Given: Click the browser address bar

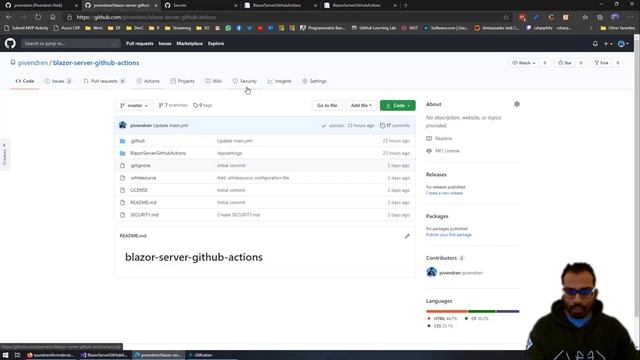Looking at the screenshot, I should click(x=286, y=17).
